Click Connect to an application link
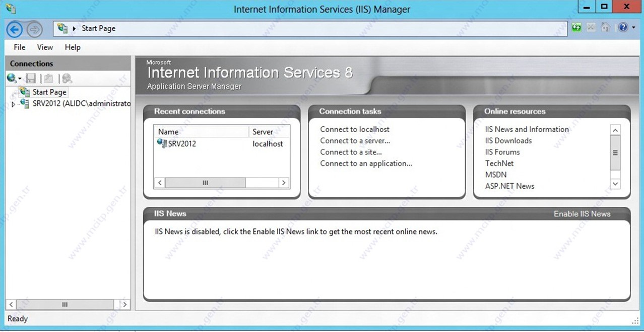Viewport: 644px width, 332px height. 366,163
